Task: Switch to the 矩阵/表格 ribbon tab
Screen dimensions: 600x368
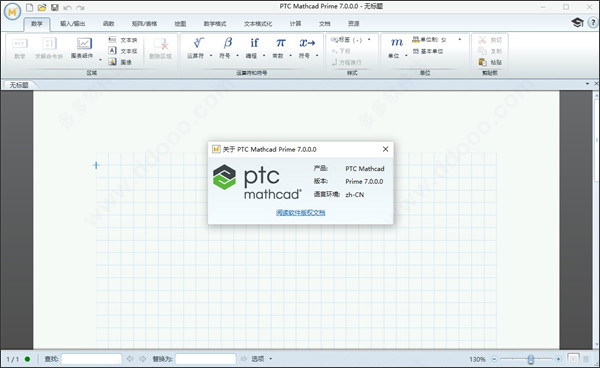Action: pos(144,24)
